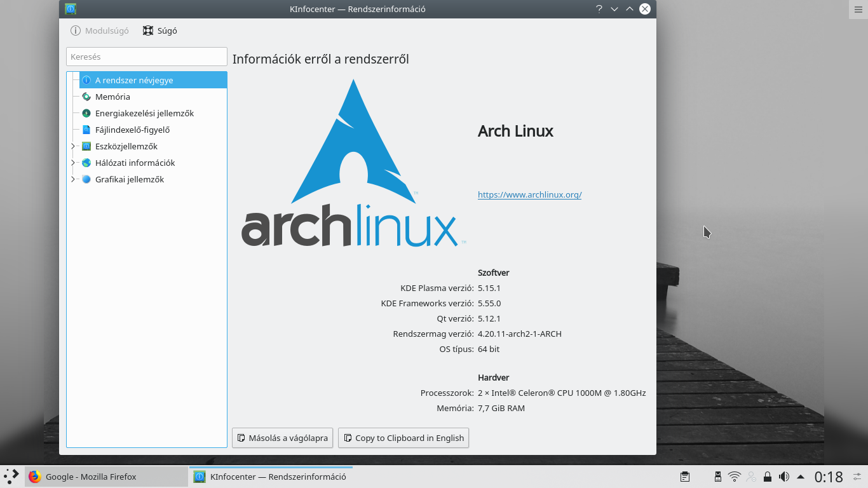Screen dimensions: 868x488
Task: Focus the Keresés search field
Action: pos(147,57)
